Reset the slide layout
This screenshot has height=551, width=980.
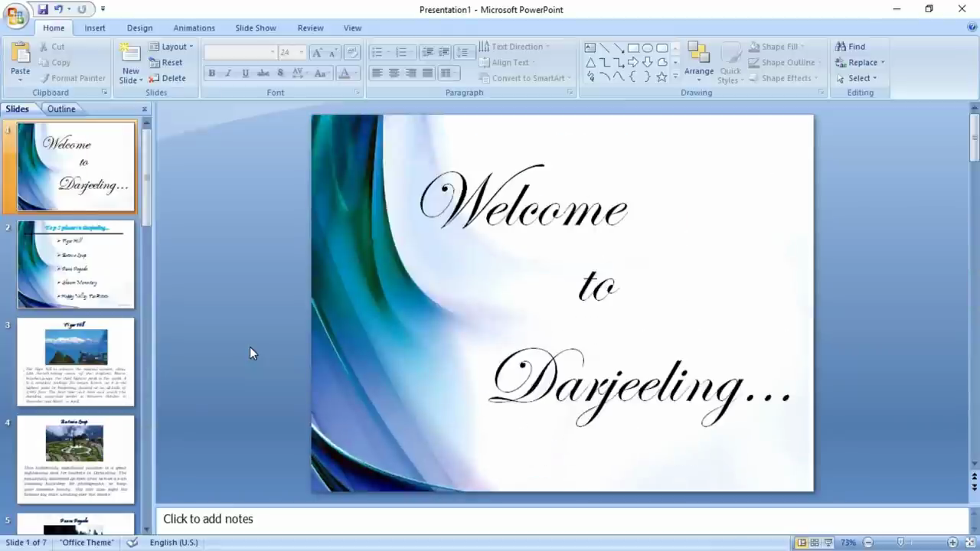click(166, 63)
